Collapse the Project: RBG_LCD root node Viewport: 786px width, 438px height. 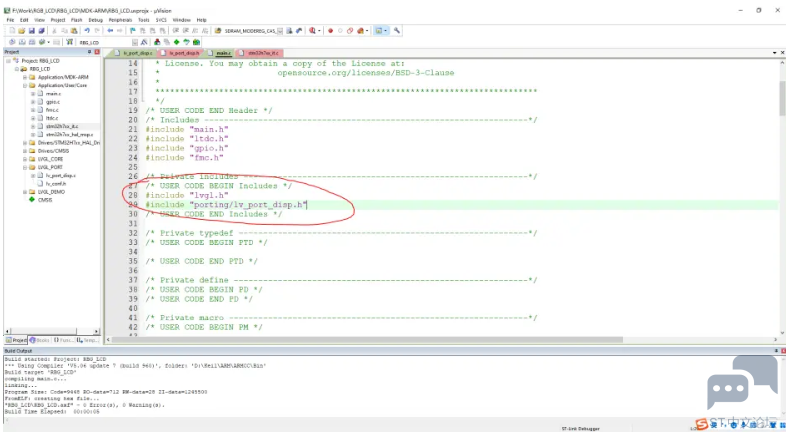click(x=8, y=61)
